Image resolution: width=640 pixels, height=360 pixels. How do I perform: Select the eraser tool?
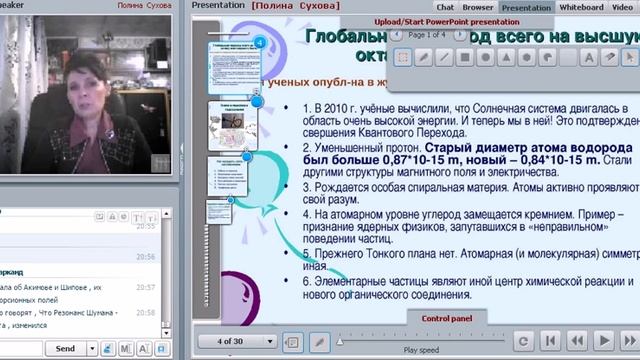pos(610,57)
